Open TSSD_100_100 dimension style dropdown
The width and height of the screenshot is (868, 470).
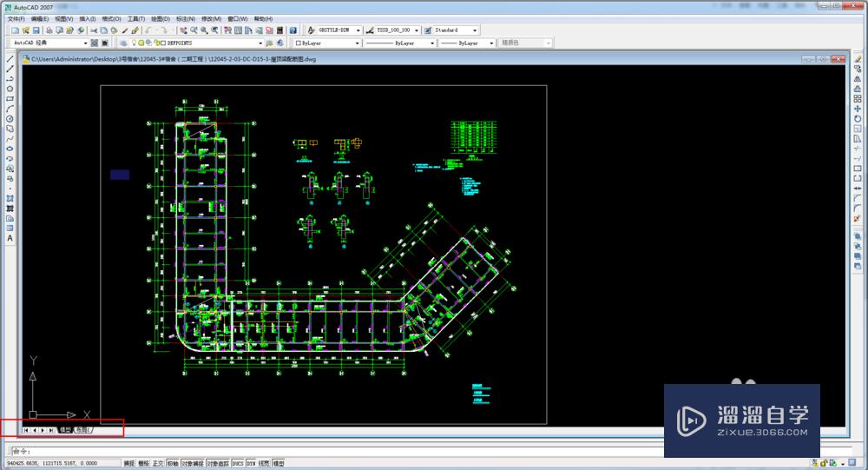(417, 30)
